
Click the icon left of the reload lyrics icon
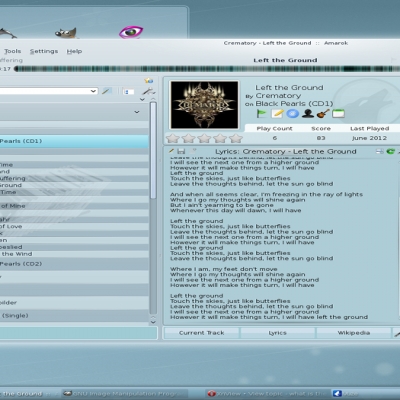tap(380, 152)
